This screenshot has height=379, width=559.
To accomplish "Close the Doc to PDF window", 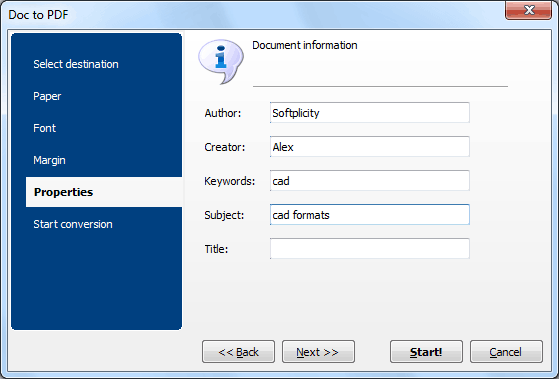I will click(528, 10).
